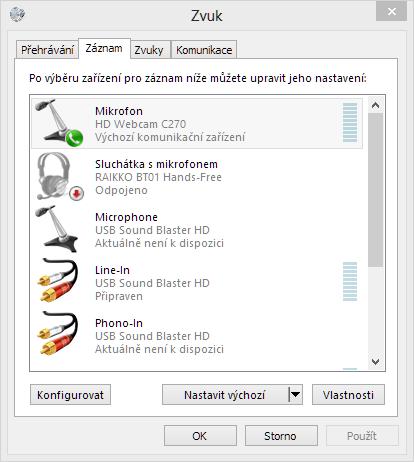414x462 pixels.
Task: Click the Line-In level meter bars
Action: (x=350, y=282)
